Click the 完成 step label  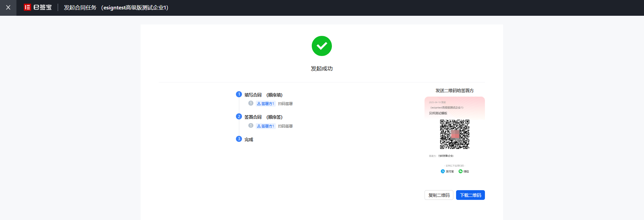click(249, 140)
